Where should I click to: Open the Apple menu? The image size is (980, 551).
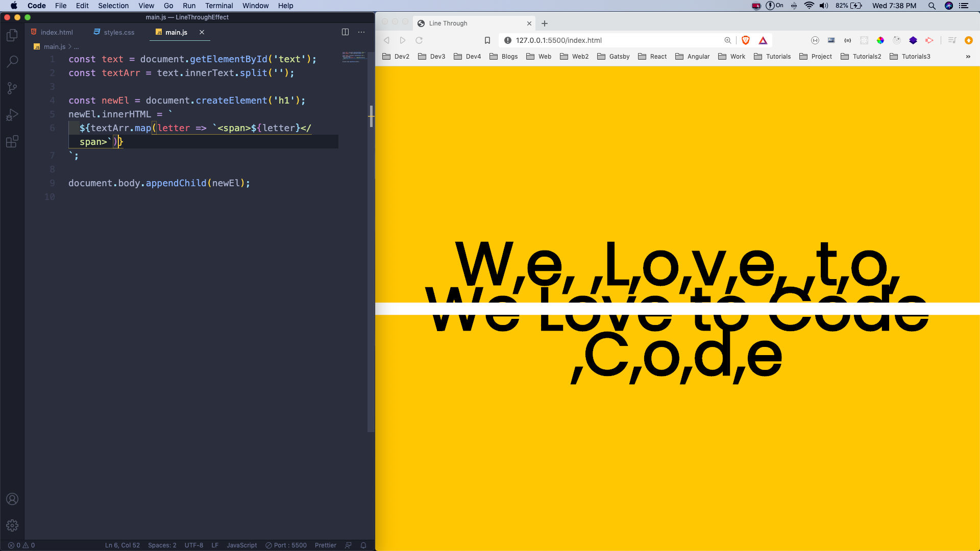point(14,6)
